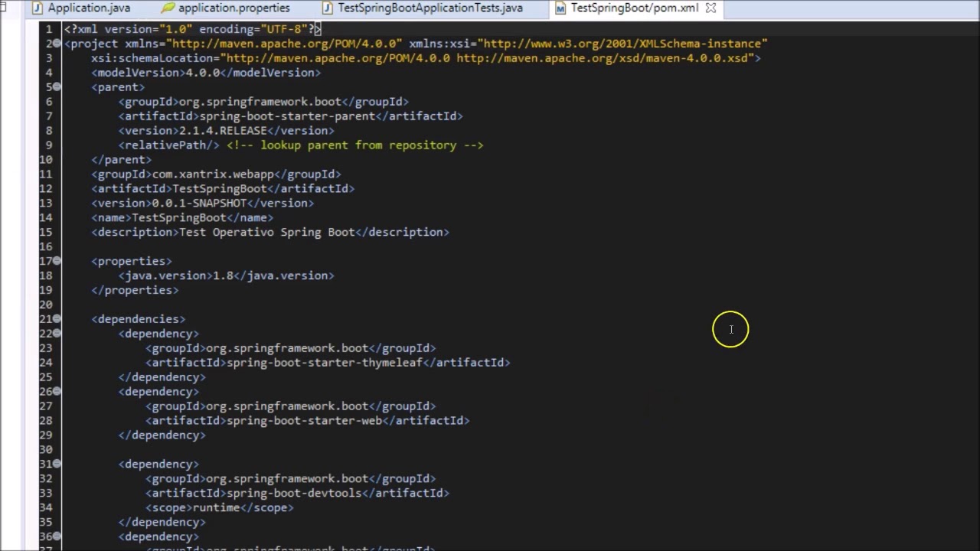This screenshot has width=980, height=551.
Task: Click the closing '</dependency>' tag on line 29
Action: point(162,435)
